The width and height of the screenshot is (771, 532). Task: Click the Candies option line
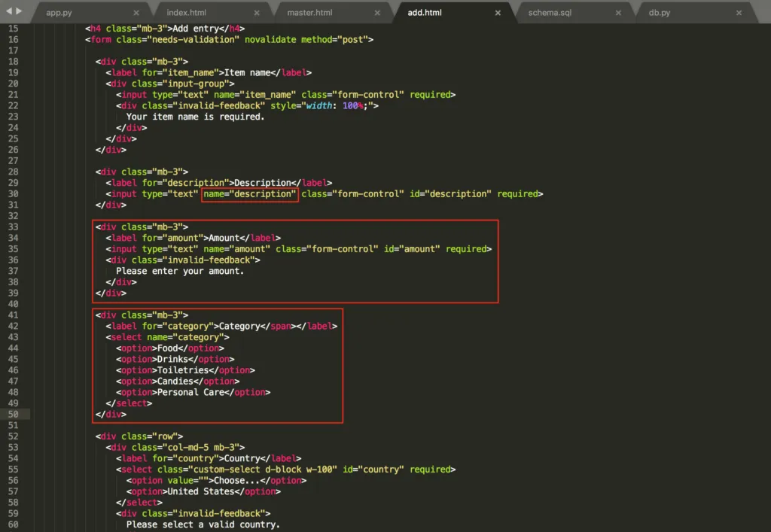(x=178, y=382)
